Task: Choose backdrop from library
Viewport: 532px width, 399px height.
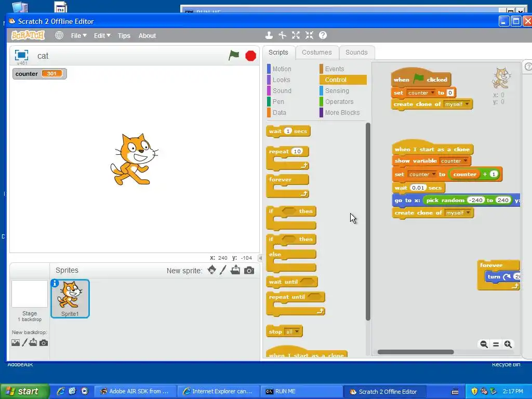Action: [16, 343]
